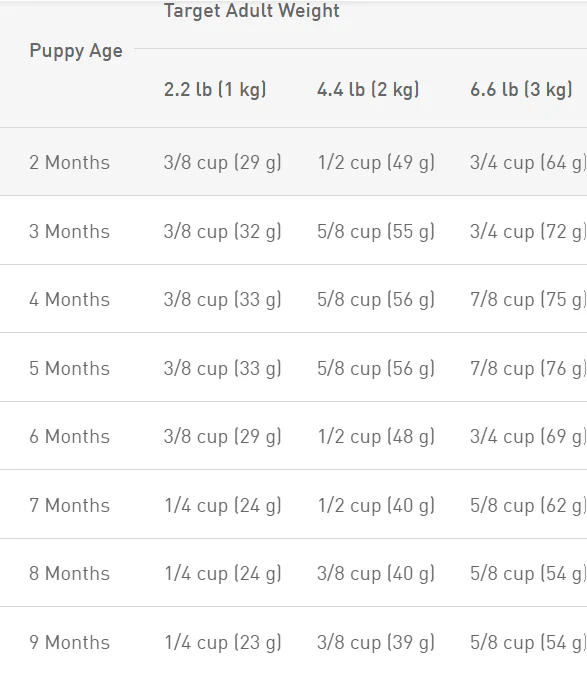Click the 3/8 cup (39 g) cell

(x=376, y=643)
